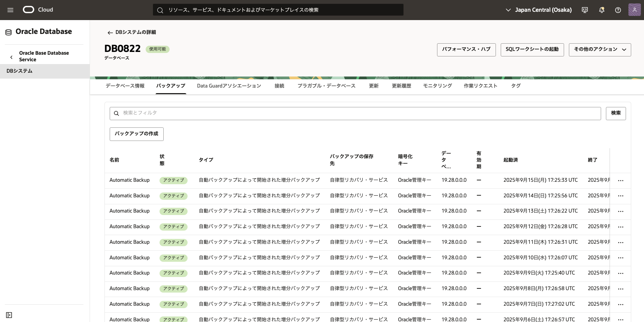644x322 pixels.
Task: Click the バックアップの作成 button
Action: [x=136, y=134]
